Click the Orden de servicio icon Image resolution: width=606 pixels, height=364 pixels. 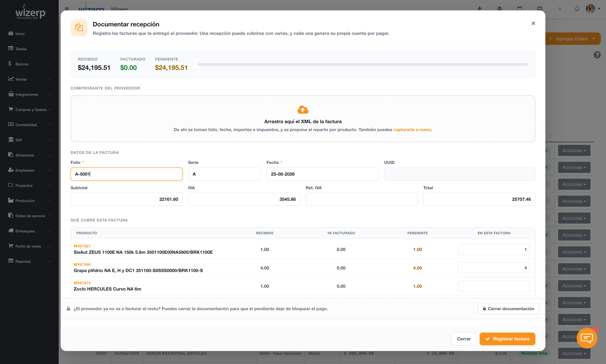click(11, 215)
